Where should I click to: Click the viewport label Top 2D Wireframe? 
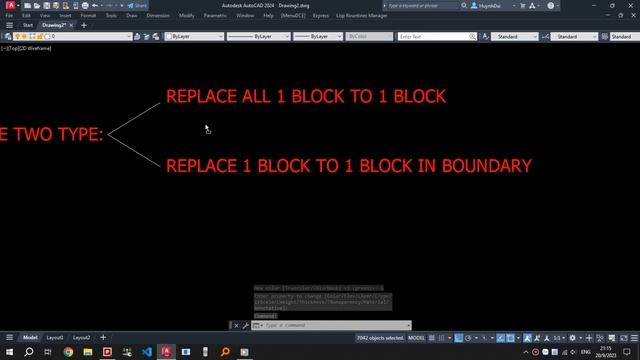pyautogui.click(x=27, y=48)
